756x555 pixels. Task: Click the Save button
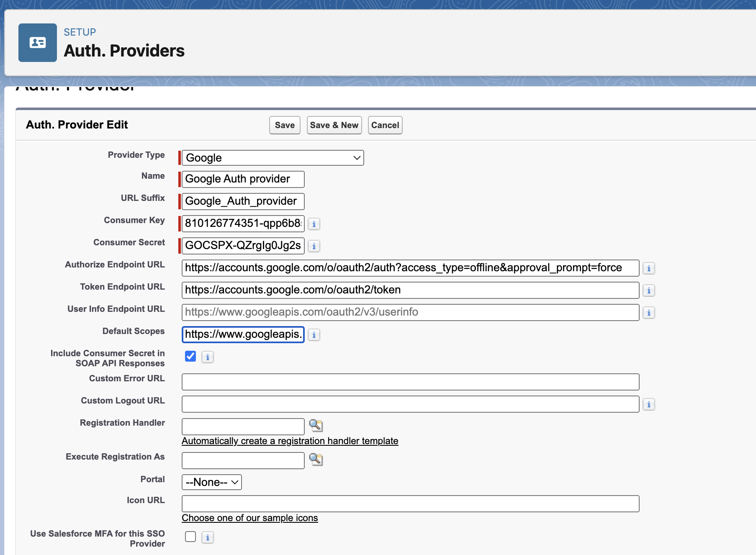tap(285, 125)
